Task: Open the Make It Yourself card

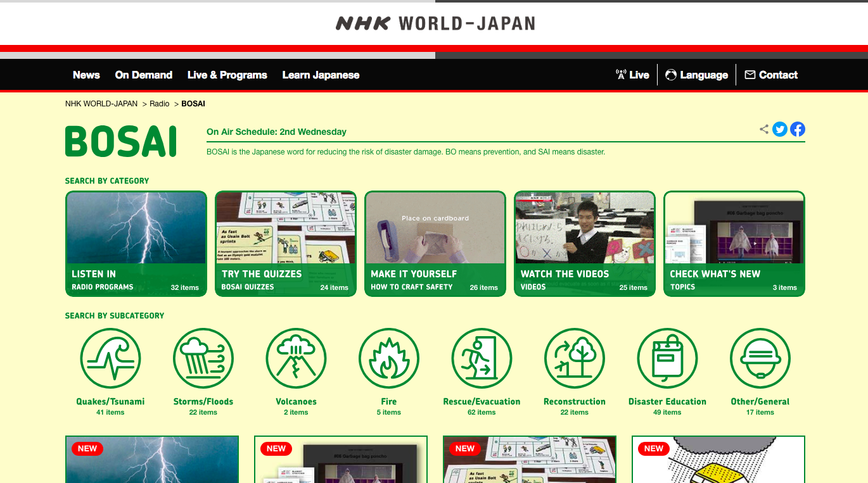Action: pyautogui.click(x=435, y=244)
